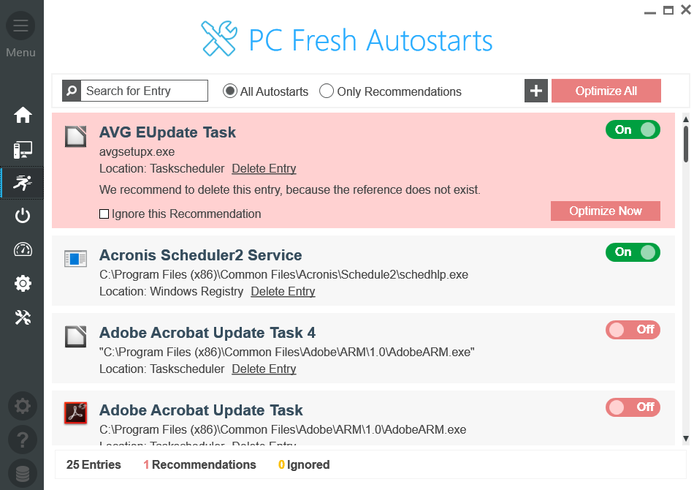Click the plus button to add entry
This screenshot has height=490, width=694.
click(536, 91)
